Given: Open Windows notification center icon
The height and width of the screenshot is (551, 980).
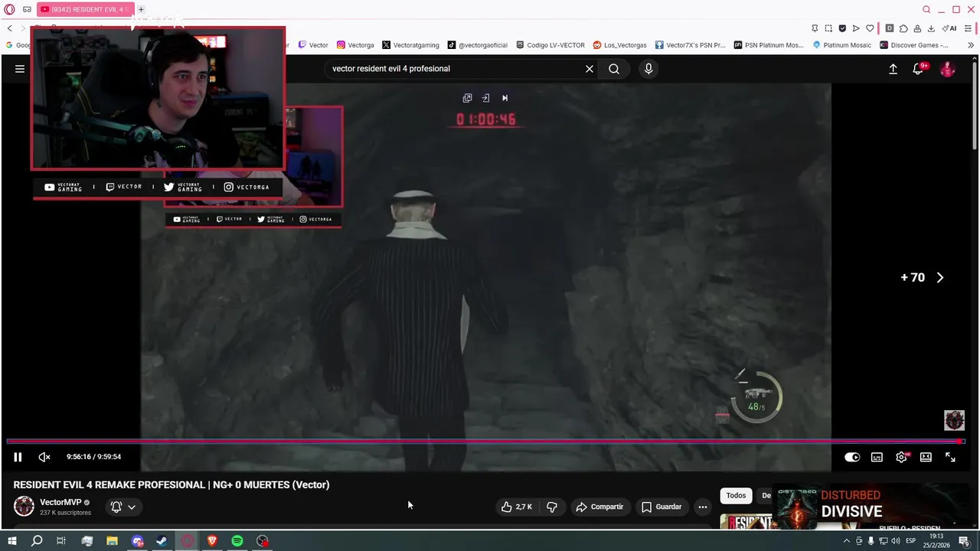Looking at the screenshot, I should pos(964,541).
